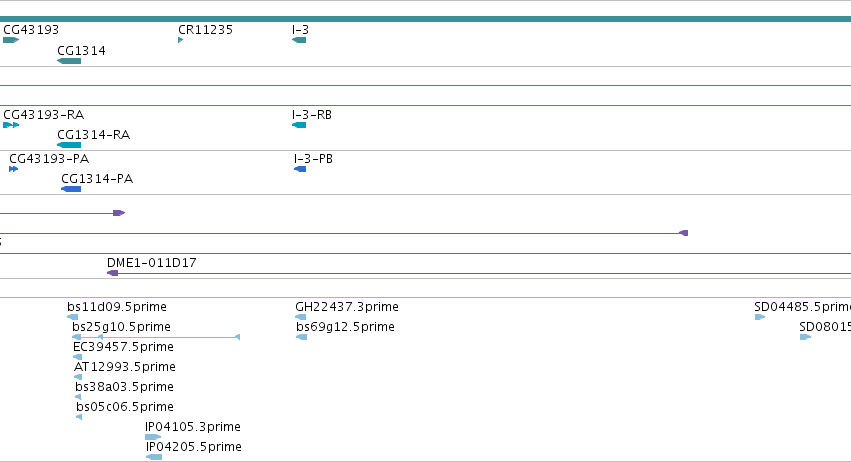The height and width of the screenshot is (462, 851).
Task: Open the bs11d09.5prime EST label
Action: click(117, 307)
